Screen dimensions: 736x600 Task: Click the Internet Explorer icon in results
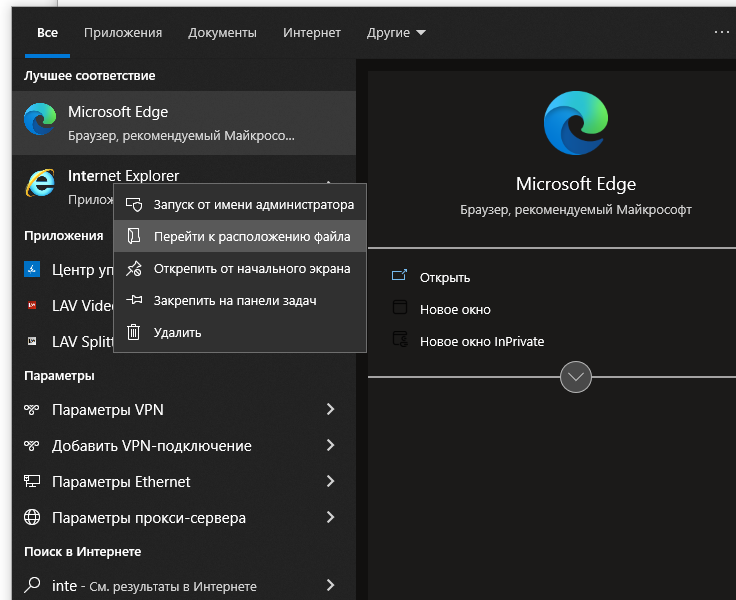pos(40,183)
